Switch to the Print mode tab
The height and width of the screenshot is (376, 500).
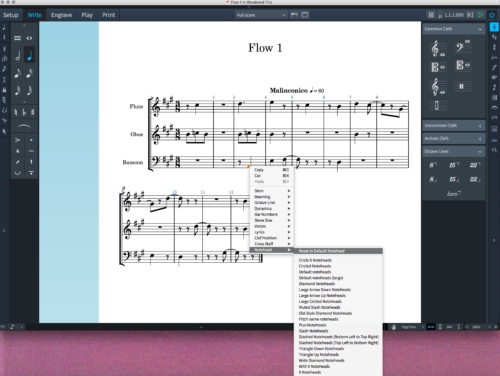coord(109,15)
